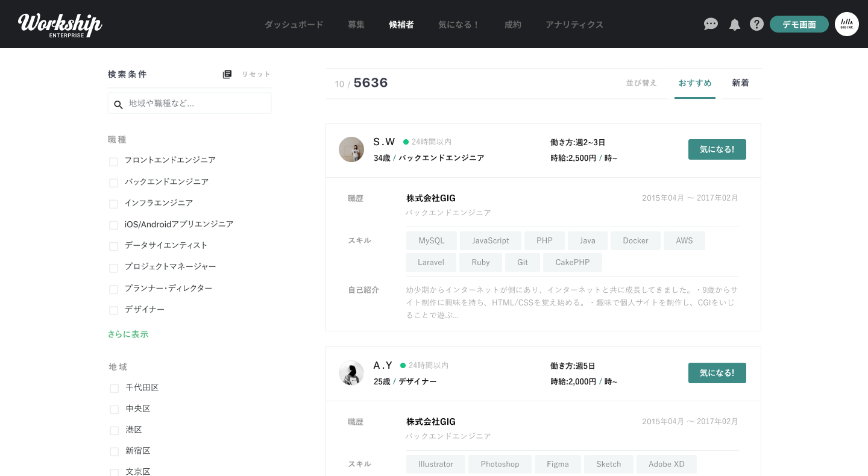The image size is (868, 476).
Task: Select the おすすめ tab
Action: (694, 83)
